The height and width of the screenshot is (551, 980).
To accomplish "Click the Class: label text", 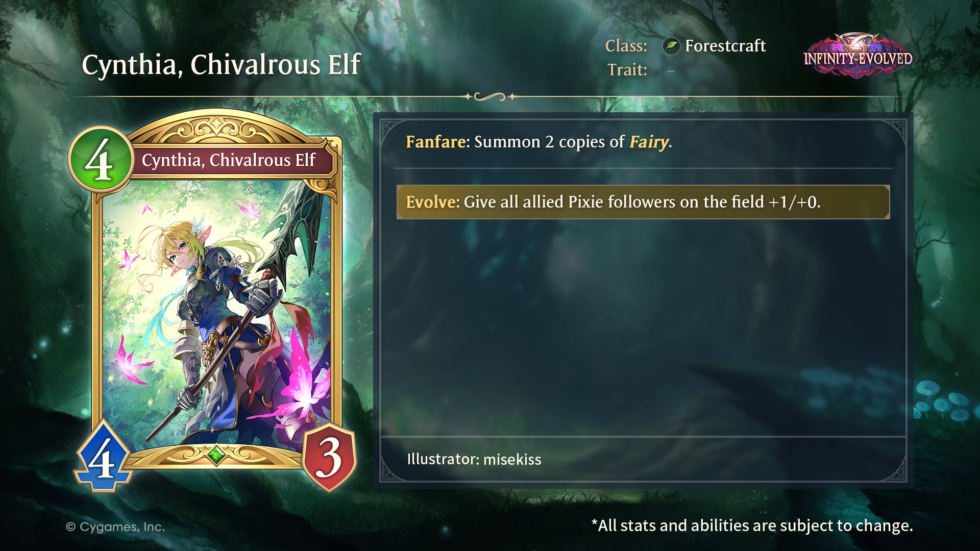I will tap(626, 46).
